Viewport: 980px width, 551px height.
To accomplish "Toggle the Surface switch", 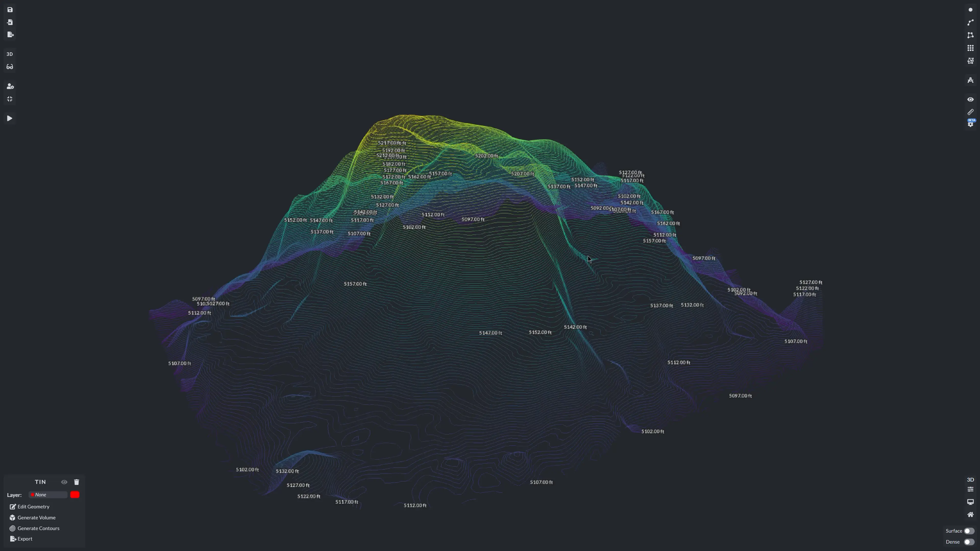I will tap(969, 531).
